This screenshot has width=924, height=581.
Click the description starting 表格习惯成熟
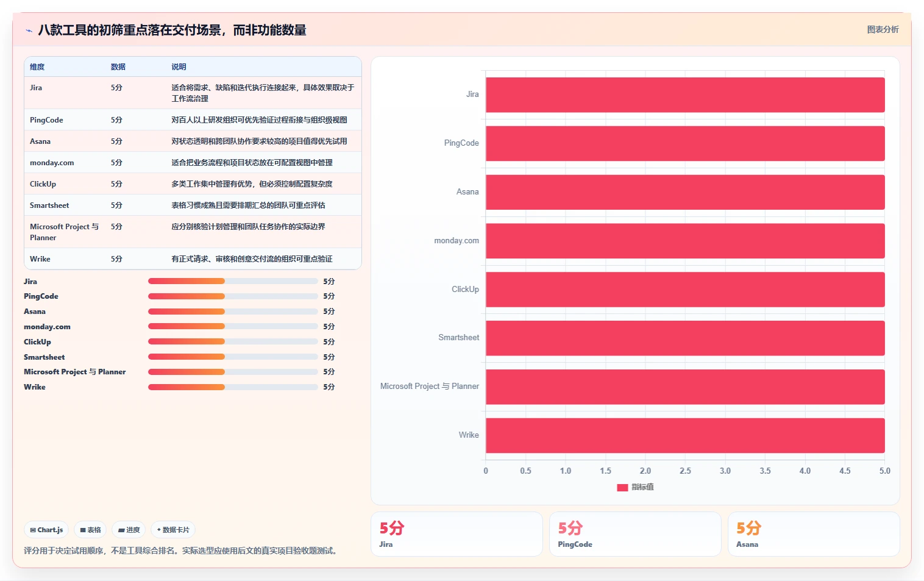(x=248, y=205)
